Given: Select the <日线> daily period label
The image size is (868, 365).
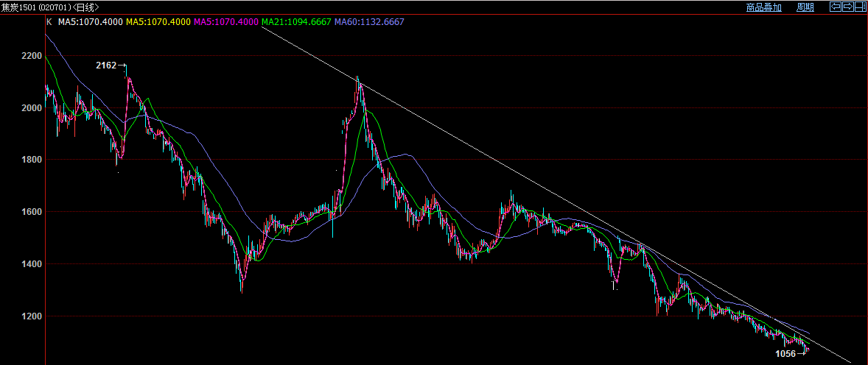Looking at the screenshot, I should click(x=85, y=7).
